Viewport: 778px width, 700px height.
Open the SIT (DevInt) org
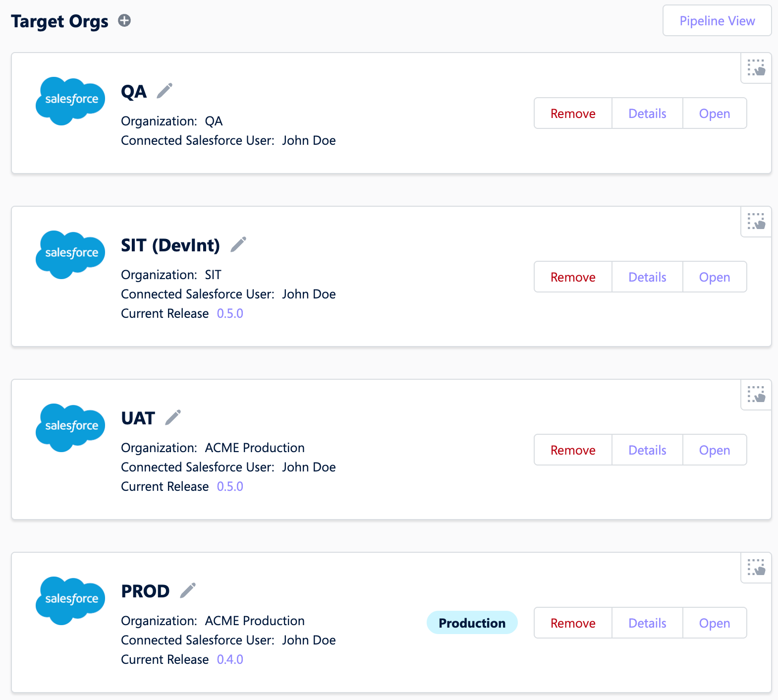(x=714, y=277)
